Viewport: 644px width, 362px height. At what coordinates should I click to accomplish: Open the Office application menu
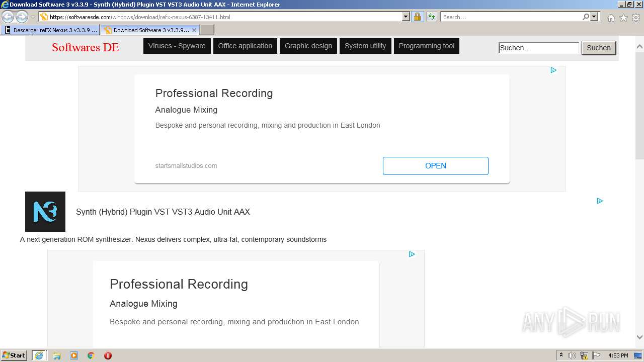click(x=245, y=46)
